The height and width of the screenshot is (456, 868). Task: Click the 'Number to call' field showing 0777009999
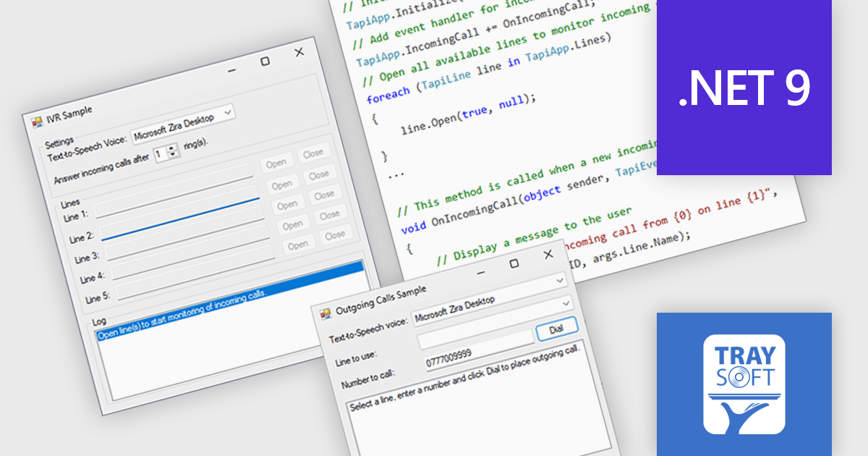tap(448, 358)
